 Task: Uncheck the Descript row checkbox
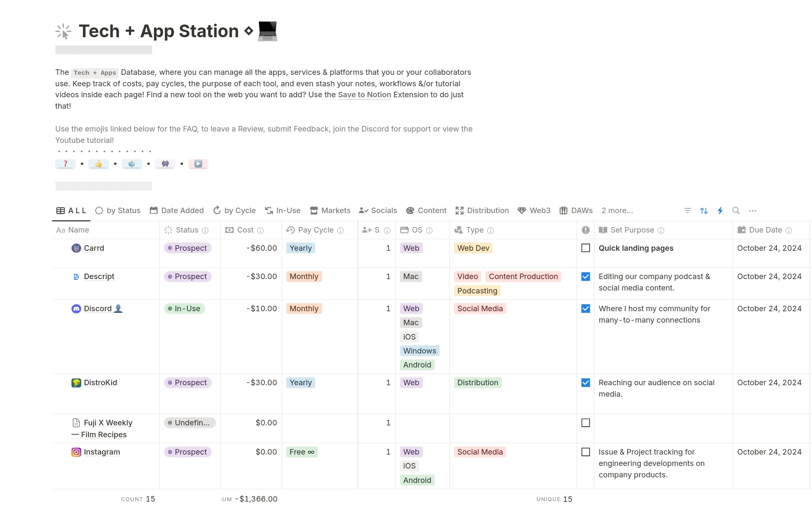click(x=586, y=277)
